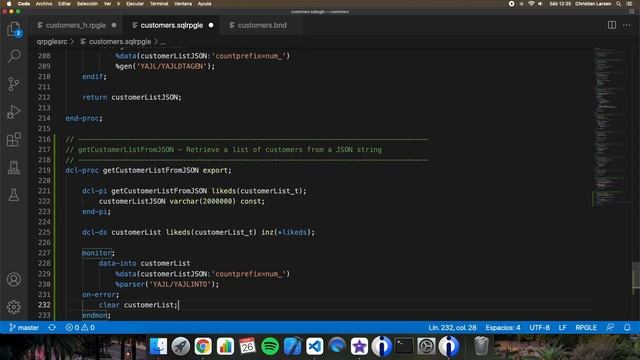This screenshot has height=360, width=640.
Task: Change language mode RPGLE in status bar
Action: 586,327
